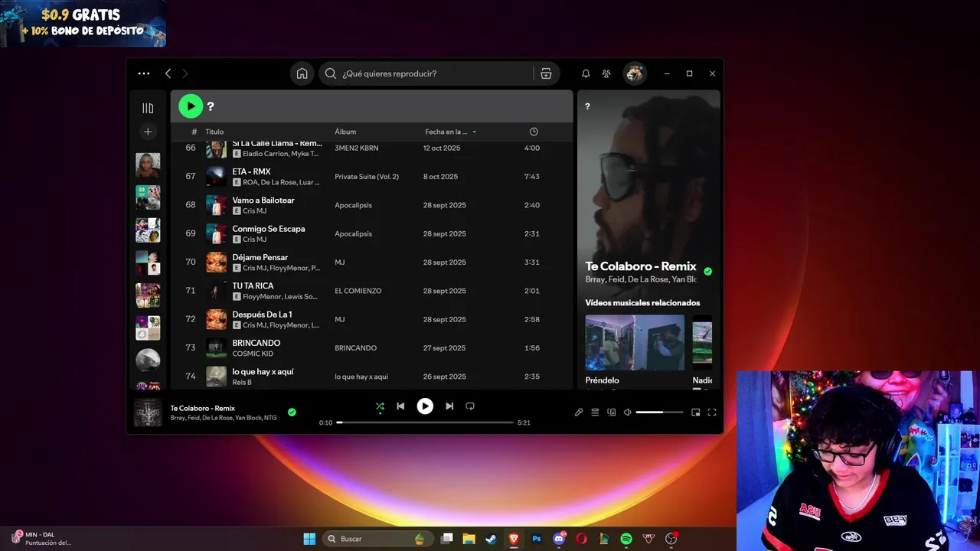Open the play queue icon
Screen dimensions: 980x551
coord(595,412)
